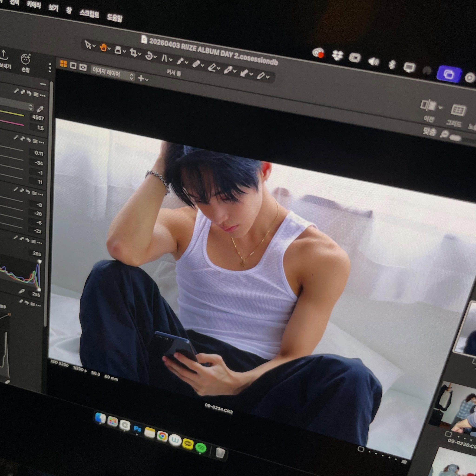Select the orange Pan hand tool
The height and width of the screenshot is (476, 476).
click(x=103, y=47)
